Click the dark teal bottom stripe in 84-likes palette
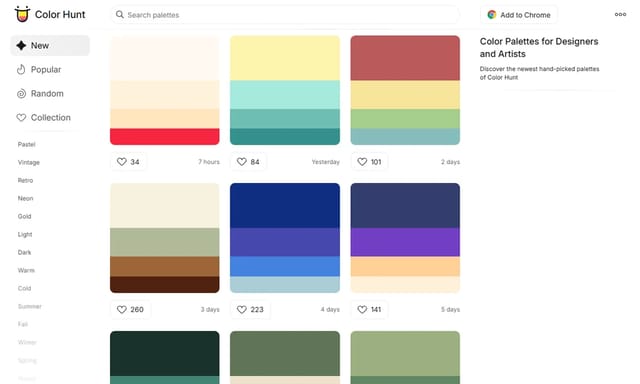The width and height of the screenshot is (640, 384). pyautogui.click(x=285, y=136)
